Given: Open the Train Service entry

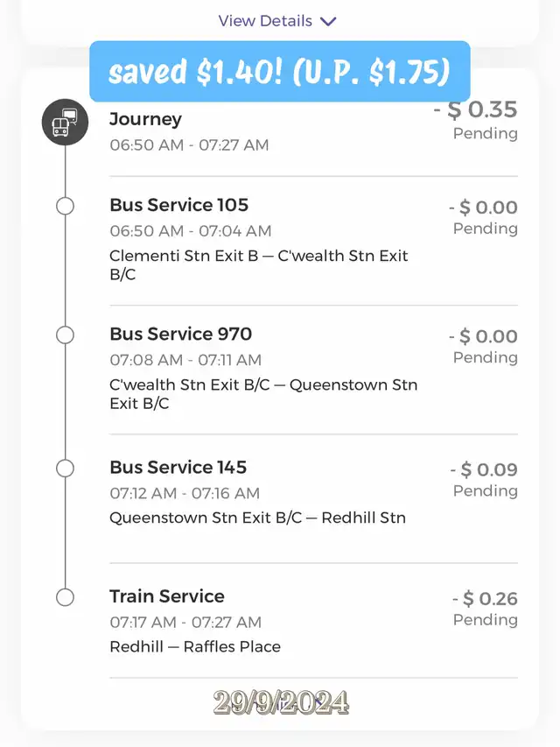Looking at the screenshot, I should (x=167, y=596).
